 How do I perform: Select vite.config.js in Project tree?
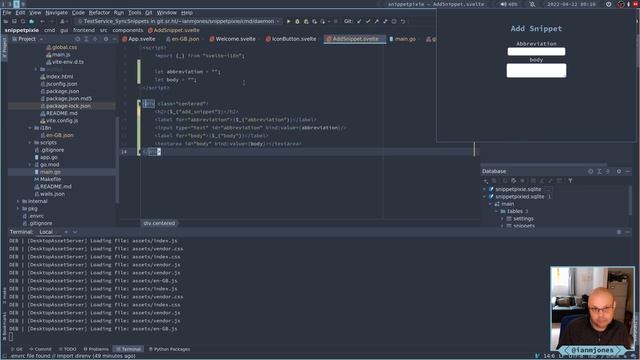pos(62,121)
